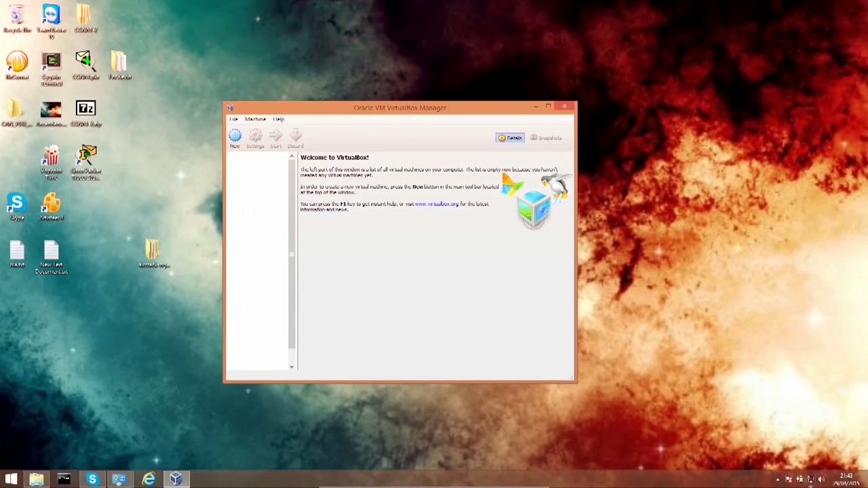Select the dark image thumbnail on desktop
868x488 pixels.
coord(51,113)
